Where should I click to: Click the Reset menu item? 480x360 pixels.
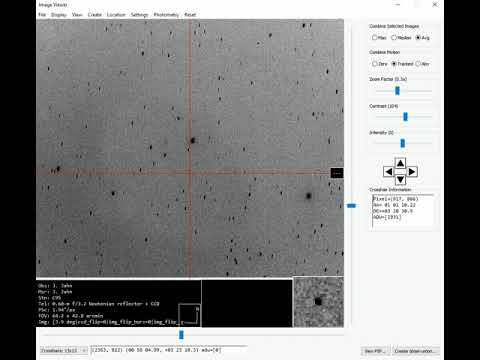pyautogui.click(x=190, y=15)
